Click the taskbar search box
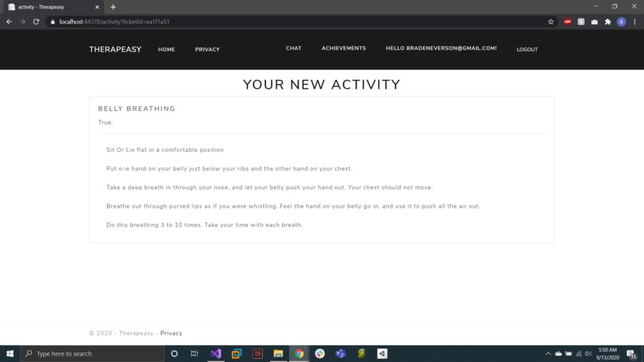Viewport: 644px width, 362px height. pyautogui.click(x=92, y=354)
